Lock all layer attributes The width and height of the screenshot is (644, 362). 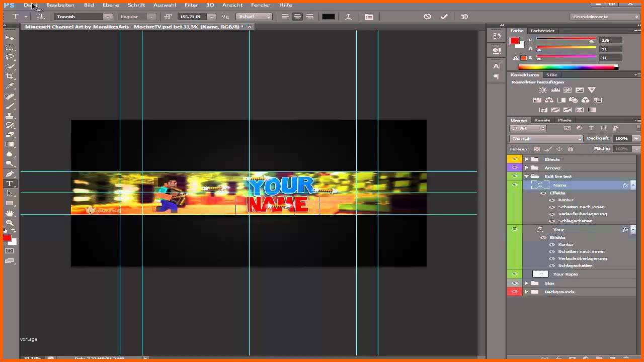570,149
